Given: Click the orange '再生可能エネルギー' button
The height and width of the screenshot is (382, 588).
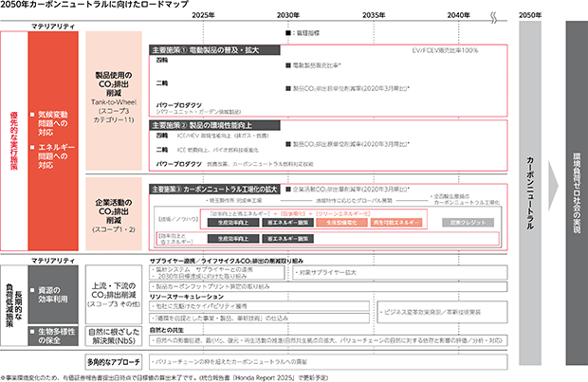Looking at the screenshot, I should click(x=396, y=223).
